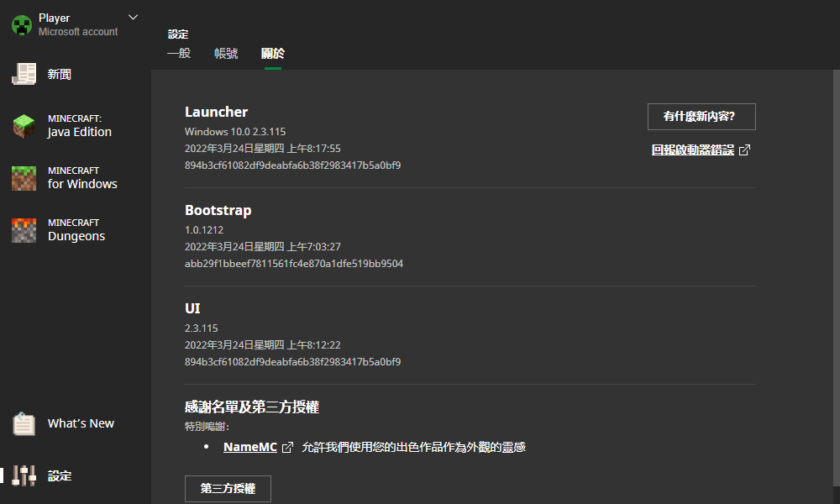Open the Player account dropdown chevron
840x504 pixels.
click(x=133, y=18)
